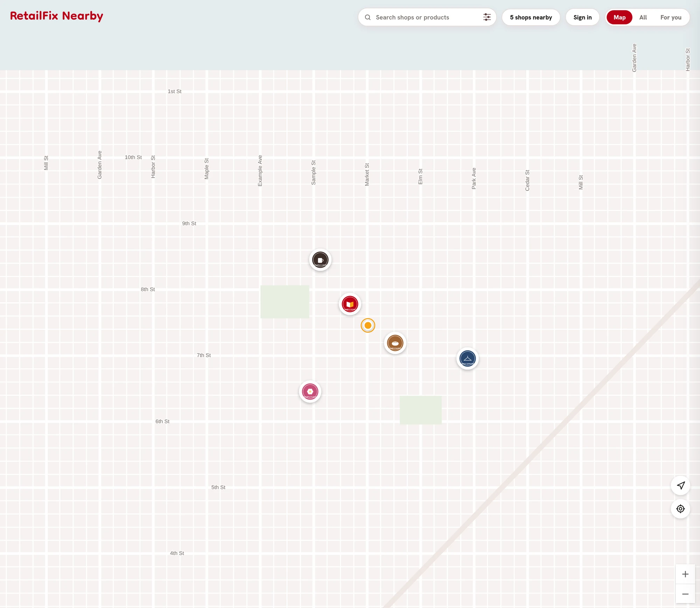Viewport: 700px width, 608px height.
Task: Click the Park Ave label
Action: [474, 179]
